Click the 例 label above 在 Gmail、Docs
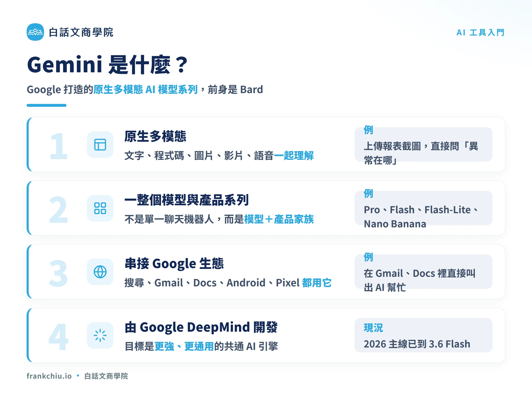This screenshot has width=532, height=399. [368, 257]
